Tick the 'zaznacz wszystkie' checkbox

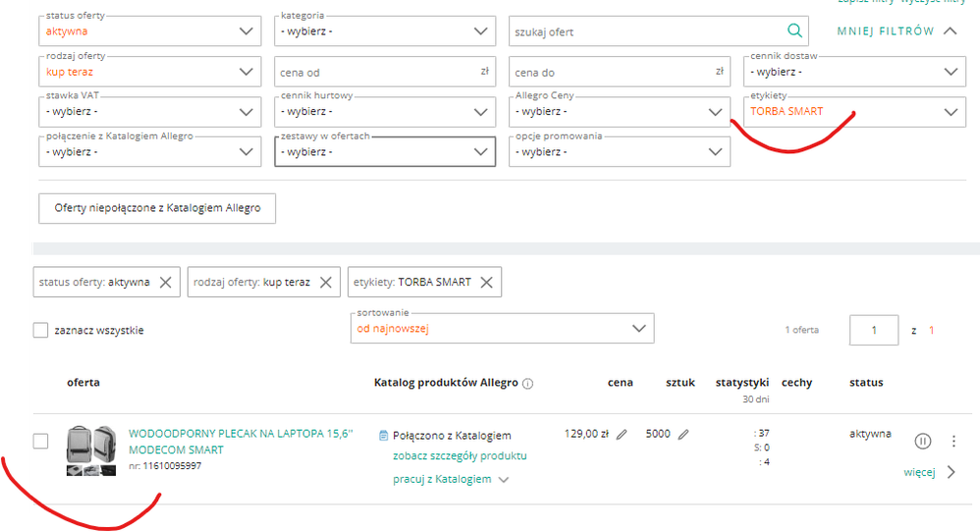tap(41, 331)
